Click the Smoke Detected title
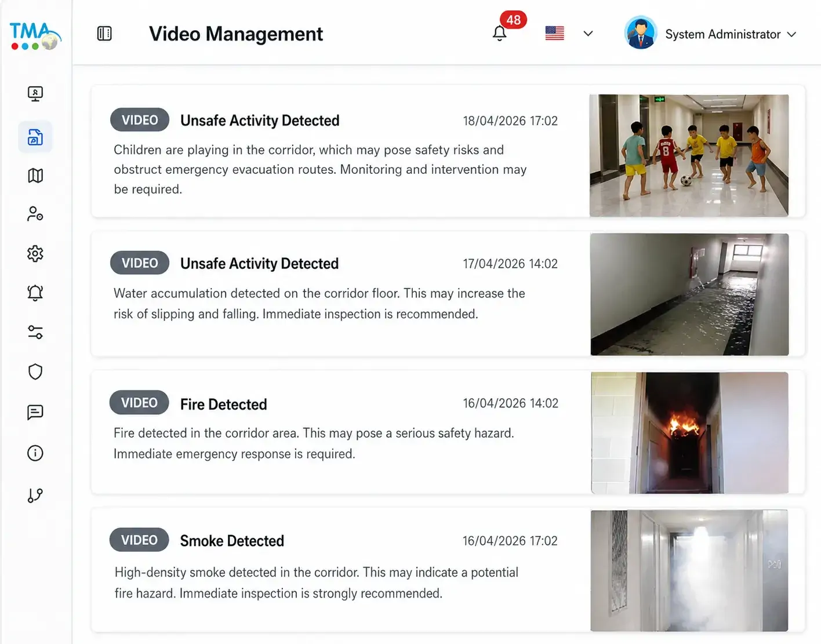Image resolution: width=821 pixels, height=644 pixels. tap(232, 541)
